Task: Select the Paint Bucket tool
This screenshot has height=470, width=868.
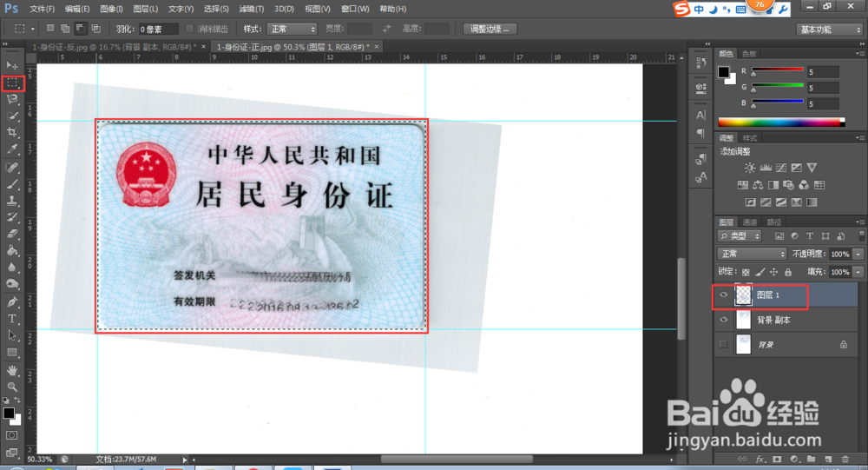Action: 12,250
